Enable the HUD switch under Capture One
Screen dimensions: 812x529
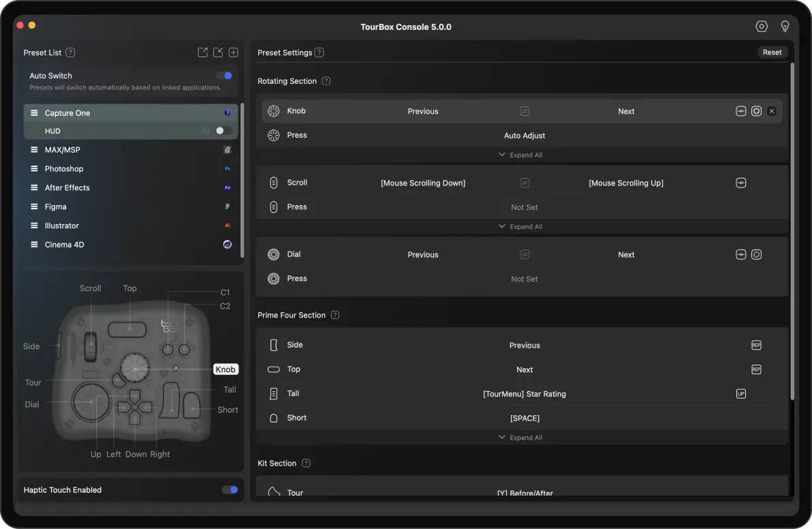[219, 130]
